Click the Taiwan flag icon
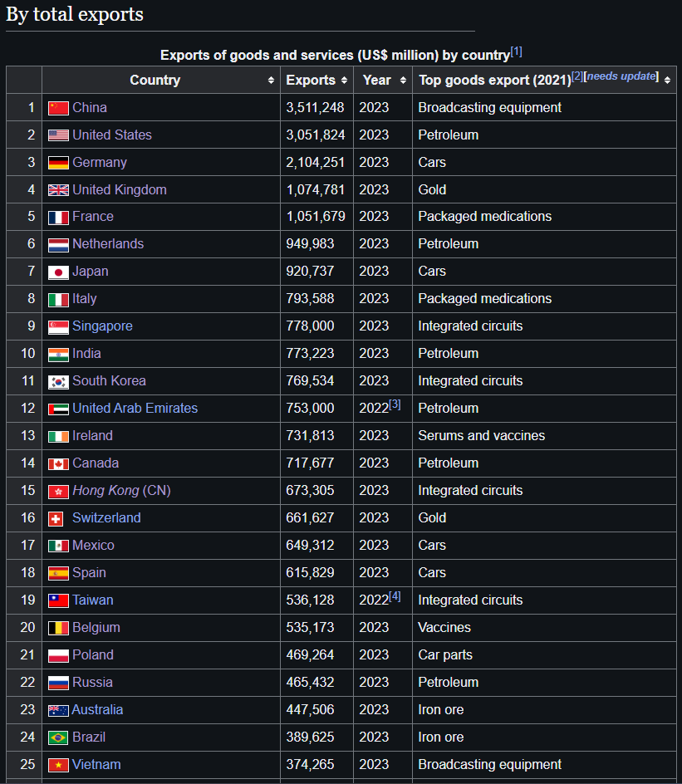682x784 pixels. [x=58, y=600]
